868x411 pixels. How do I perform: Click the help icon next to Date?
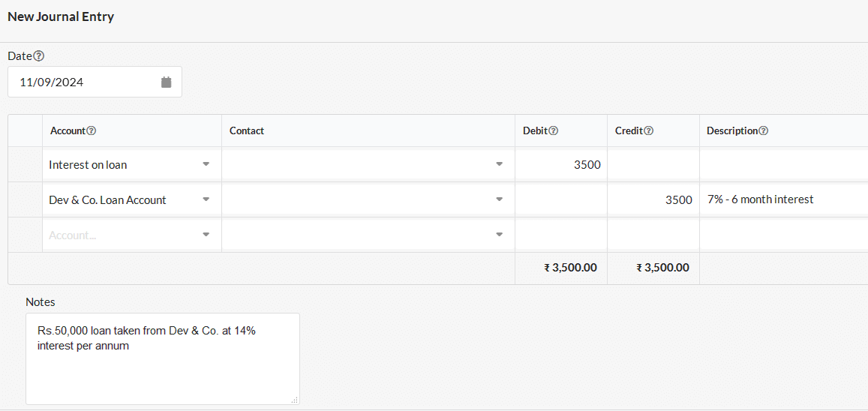39,55
